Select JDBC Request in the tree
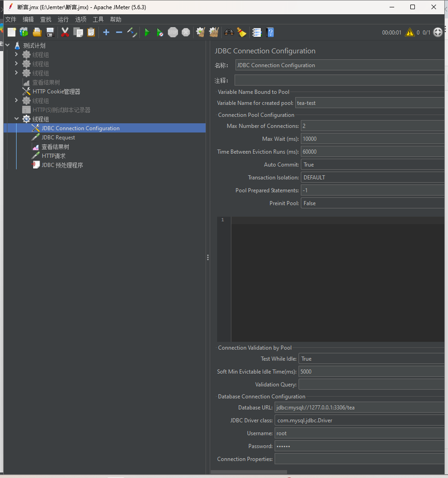Viewport: 448px width, 478px height. pos(58,138)
